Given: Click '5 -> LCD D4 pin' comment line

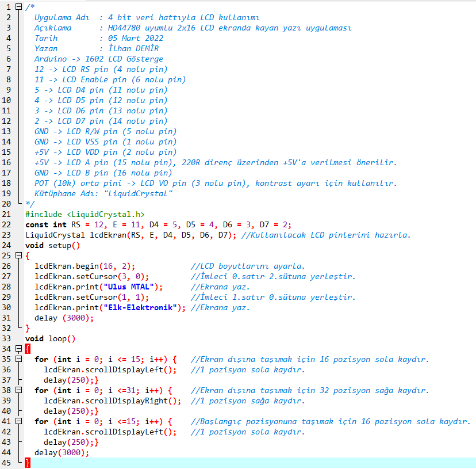Looking at the screenshot, I should (x=101, y=90).
